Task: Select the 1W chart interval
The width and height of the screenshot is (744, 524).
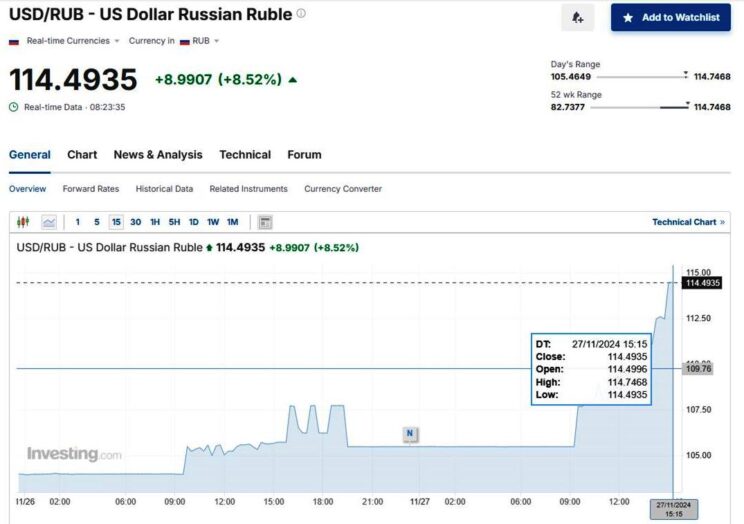Action: tap(212, 222)
